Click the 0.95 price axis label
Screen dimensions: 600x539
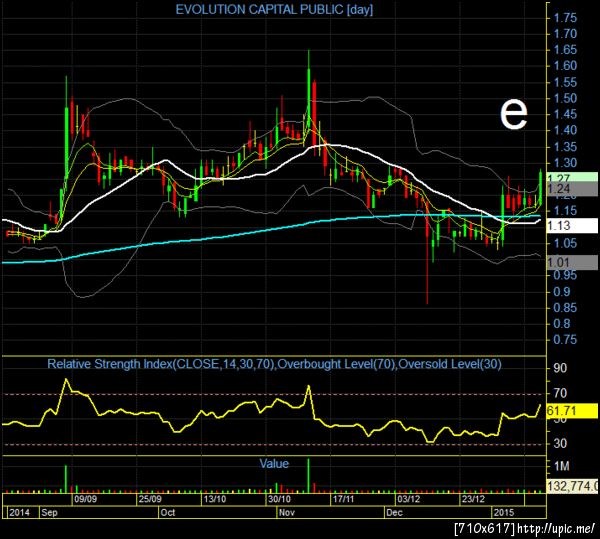tap(566, 275)
